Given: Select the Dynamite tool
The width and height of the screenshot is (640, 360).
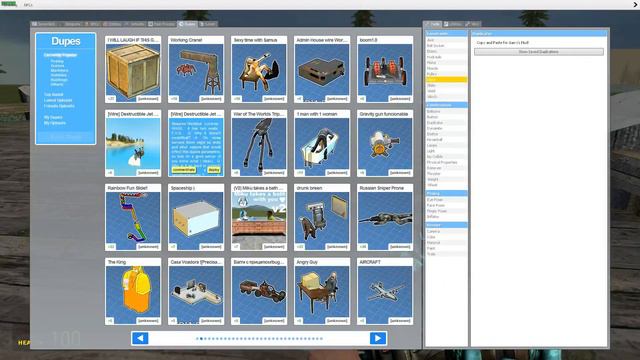Looking at the screenshot, I should pos(446,129).
